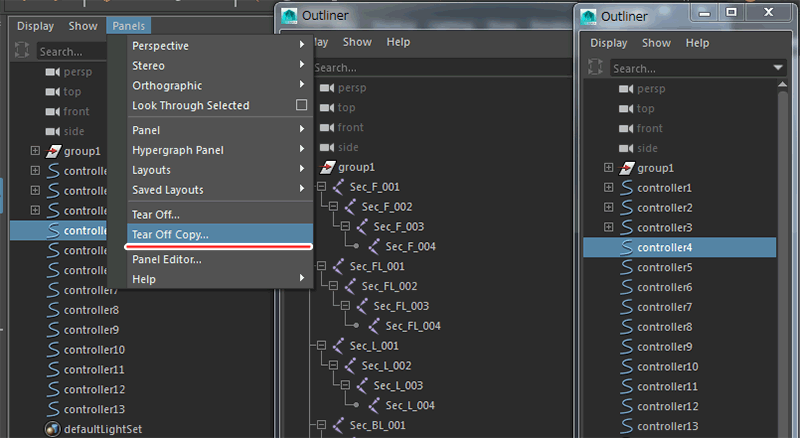Click the defaultLightSet node icon
This screenshot has width=800, height=438.
pyautogui.click(x=53, y=429)
